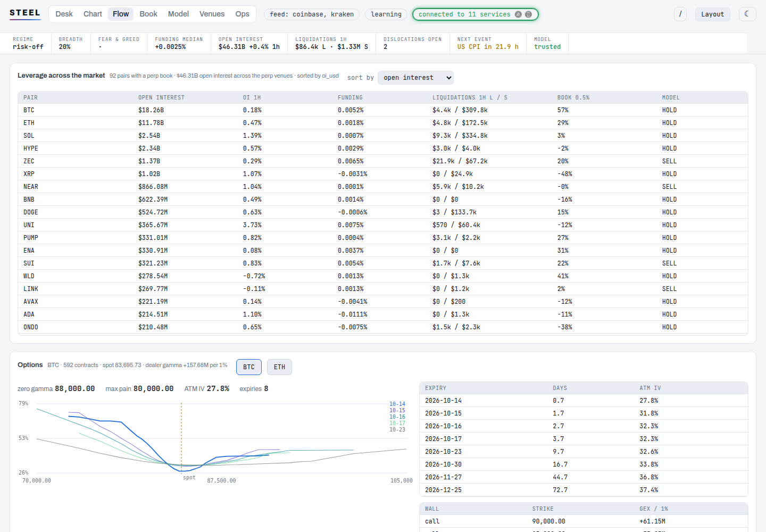Select the BTC row in leverage table
Image resolution: width=766 pixels, height=532 pixels.
pos(383,110)
